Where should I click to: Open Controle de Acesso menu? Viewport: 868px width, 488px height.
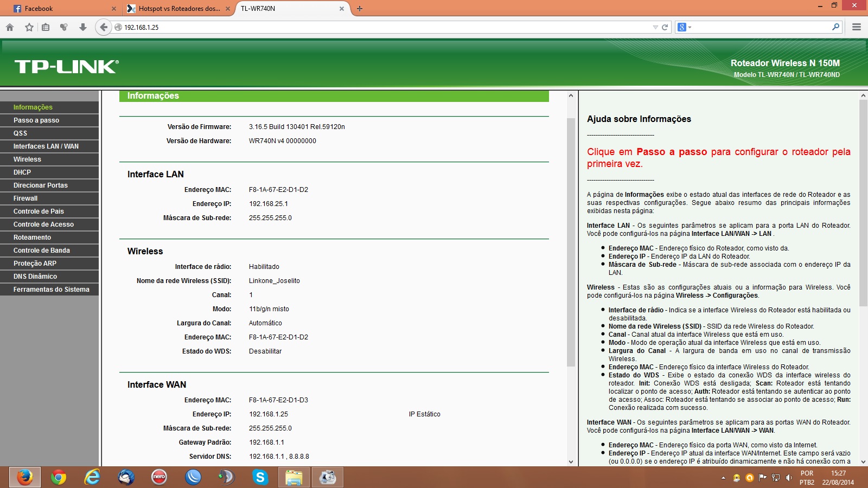coord(49,224)
